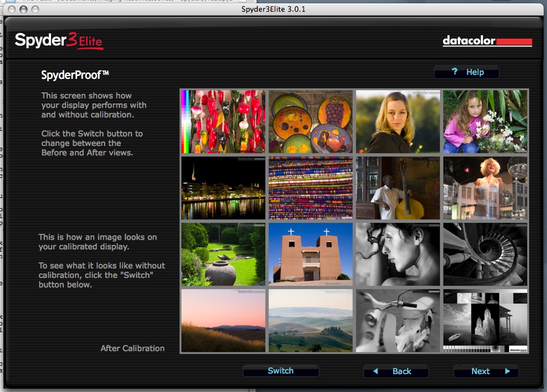The image size is (547, 392).
Task: Select the adobe church thumbnail
Action: (x=310, y=254)
